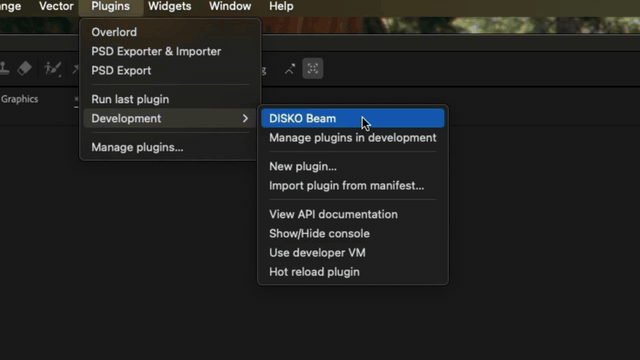Launch the DISKO Beam plugin
This screenshot has height=360, width=640.
tap(353, 118)
